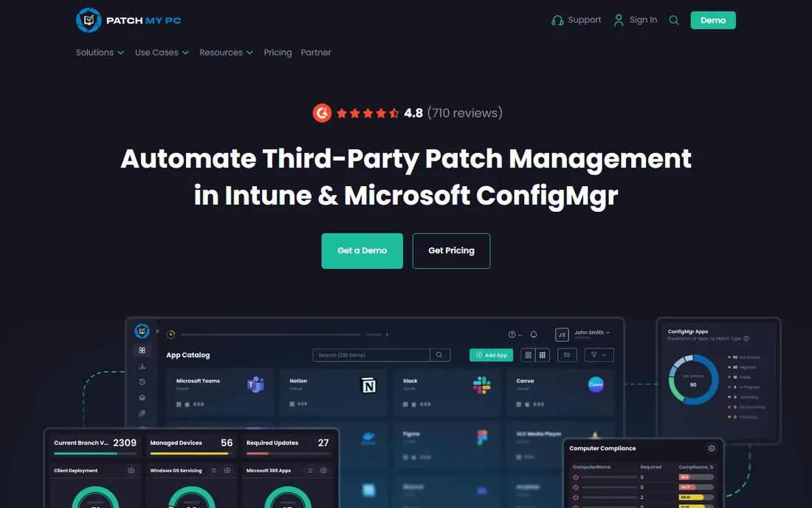Click the notifications bell icon
Image resolution: width=812 pixels, height=508 pixels.
click(534, 334)
